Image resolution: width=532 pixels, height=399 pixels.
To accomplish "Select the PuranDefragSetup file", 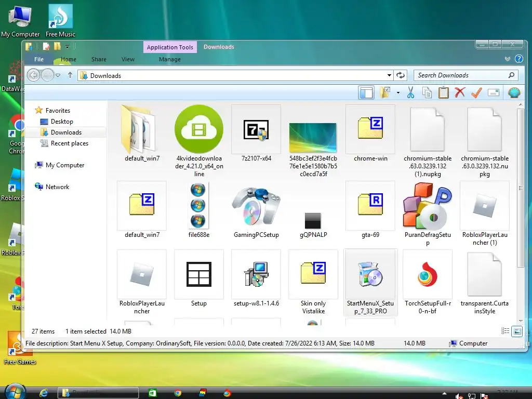I will (428, 215).
